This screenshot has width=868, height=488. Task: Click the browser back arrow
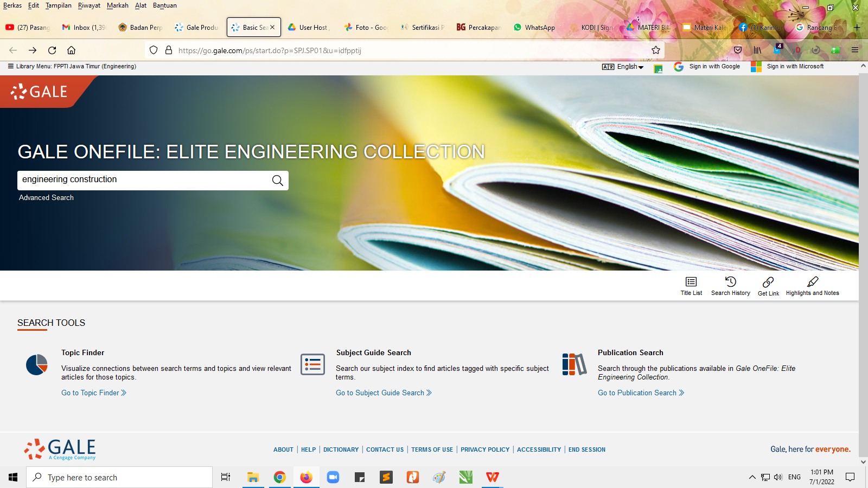(13, 50)
